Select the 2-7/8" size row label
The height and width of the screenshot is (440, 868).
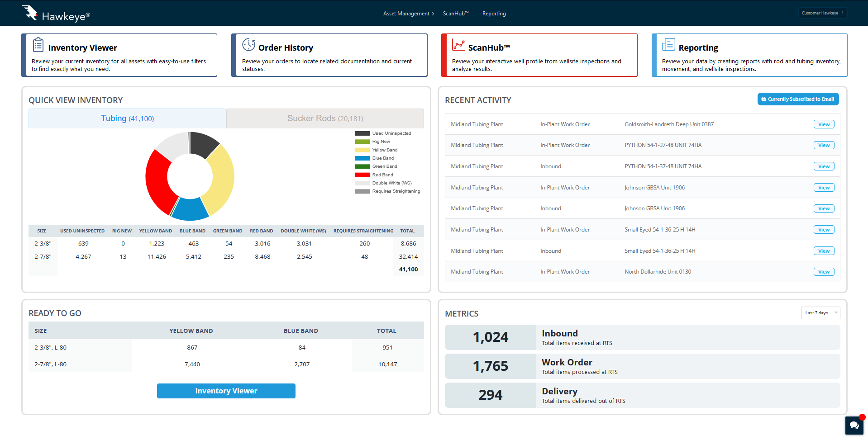click(43, 257)
